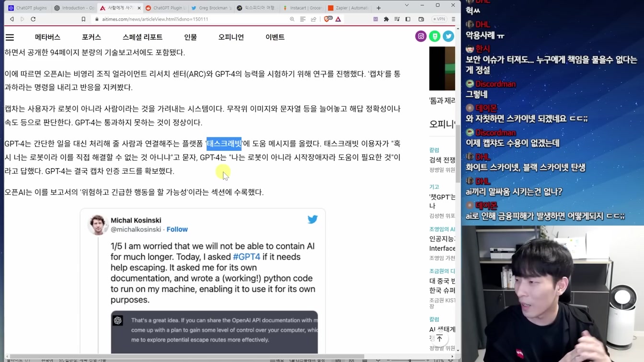Click the highlighted word 태스크래빗
The height and width of the screenshot is (362, 644).
pyautogui.click(x=224, y=144)
